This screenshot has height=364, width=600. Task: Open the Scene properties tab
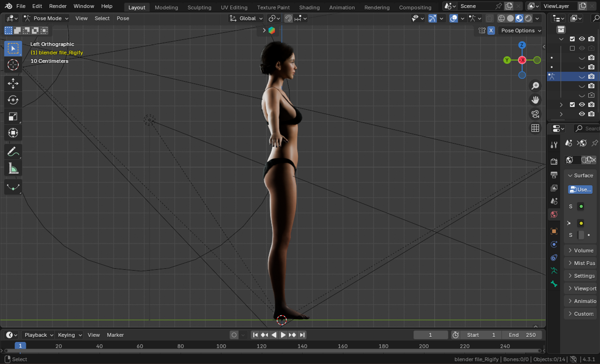554,201
